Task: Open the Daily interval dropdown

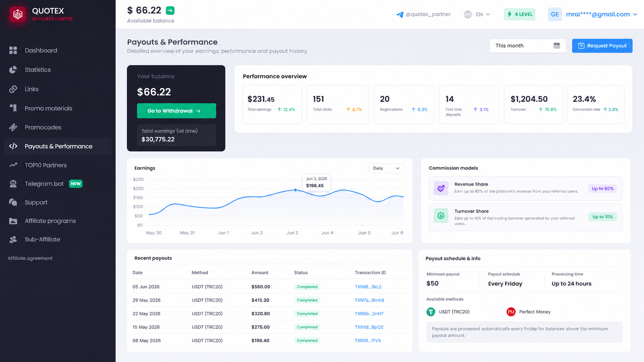Action: 386,168
